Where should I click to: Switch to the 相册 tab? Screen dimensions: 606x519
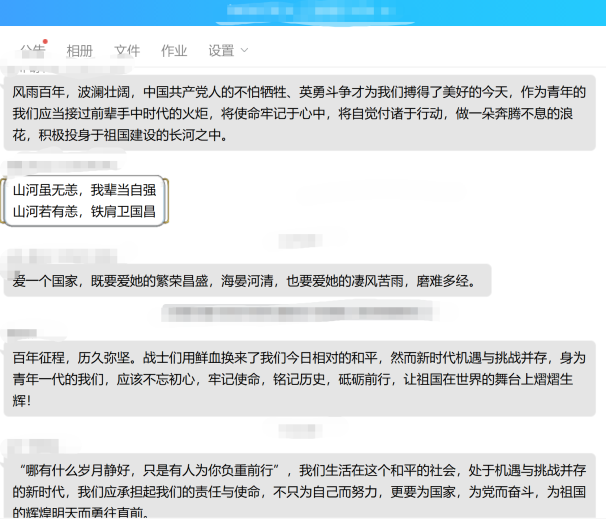tap(79, 51)
